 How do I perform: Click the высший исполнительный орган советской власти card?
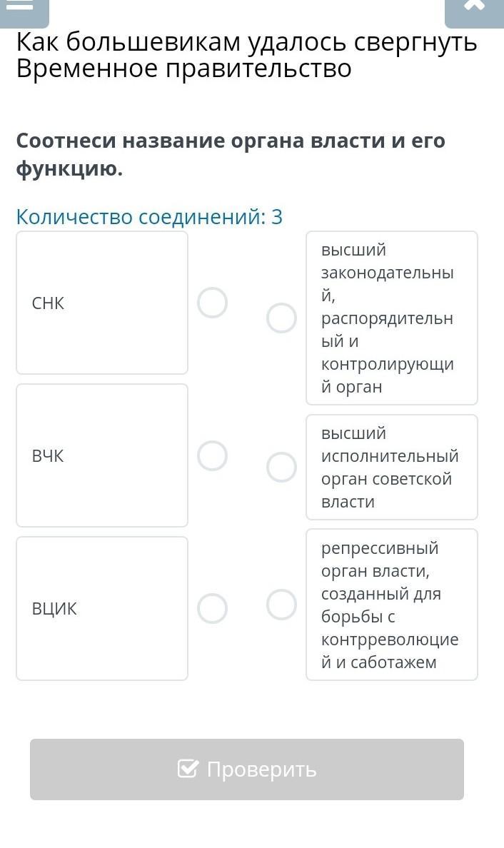(x=392, y=468)
